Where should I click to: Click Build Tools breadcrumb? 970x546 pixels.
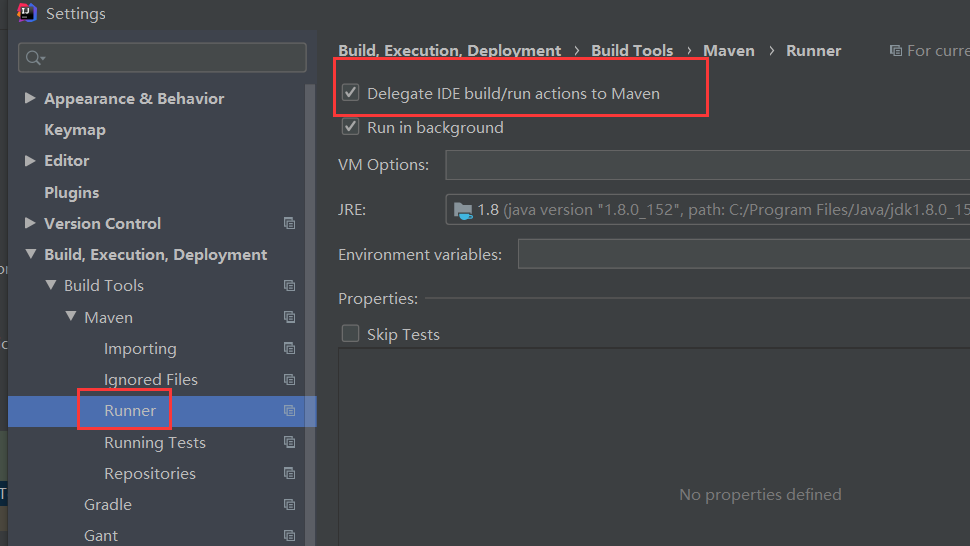tap(632, 51)
